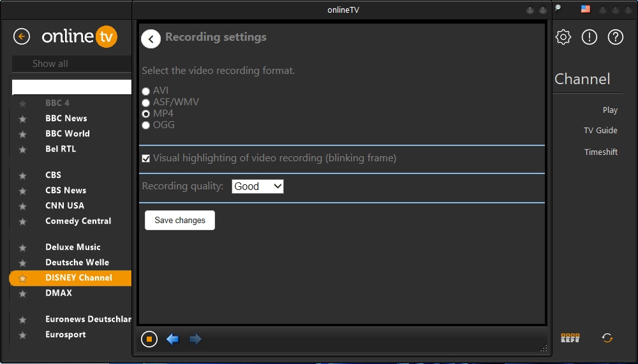
Task: Click the blue forward arrow icon
Action: (195, 339)
